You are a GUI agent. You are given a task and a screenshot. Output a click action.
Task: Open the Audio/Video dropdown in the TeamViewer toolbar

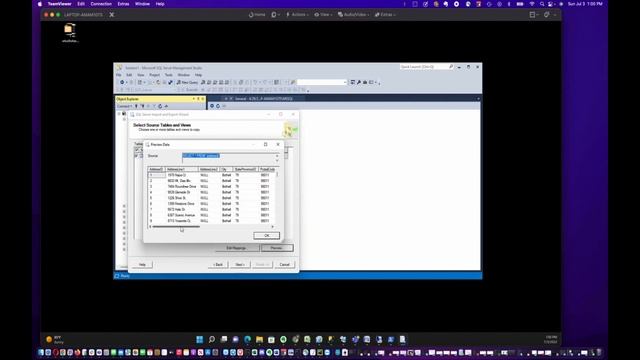(x=353, y=15)
